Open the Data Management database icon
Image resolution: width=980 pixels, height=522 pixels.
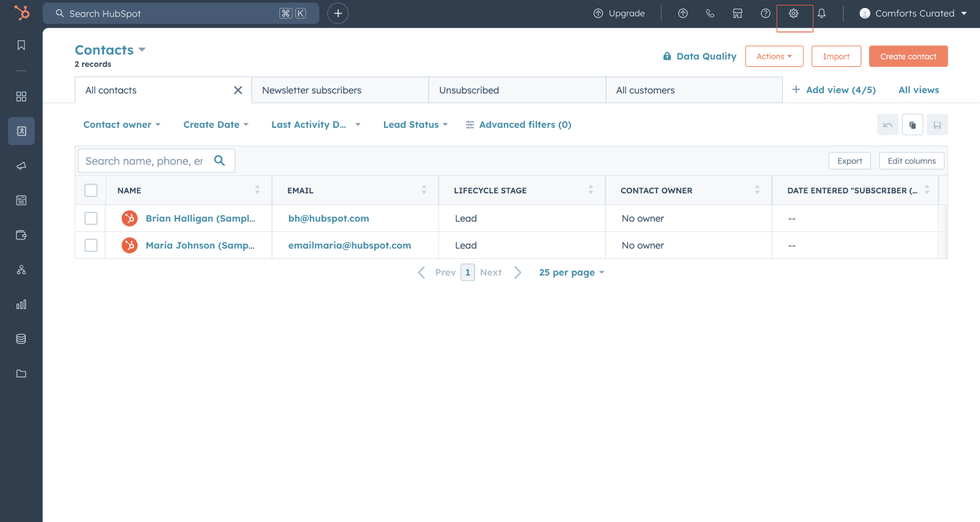tap(21, 339)
